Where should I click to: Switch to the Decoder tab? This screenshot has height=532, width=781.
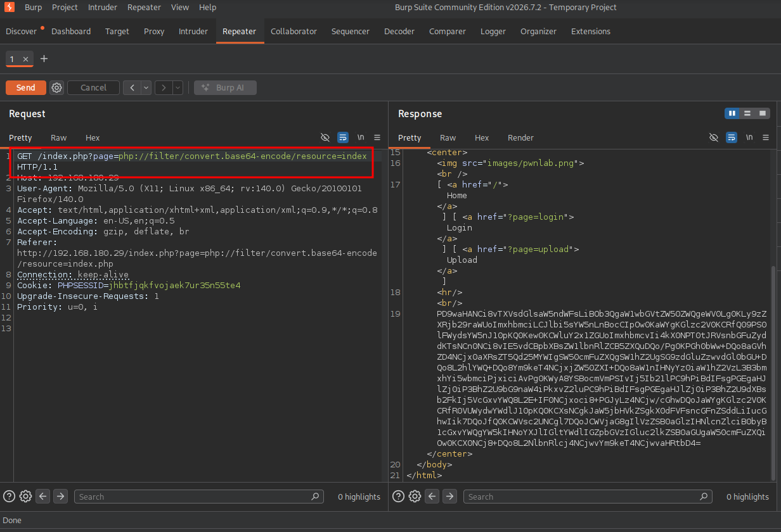pyautogui.click(x=399, y=31)
